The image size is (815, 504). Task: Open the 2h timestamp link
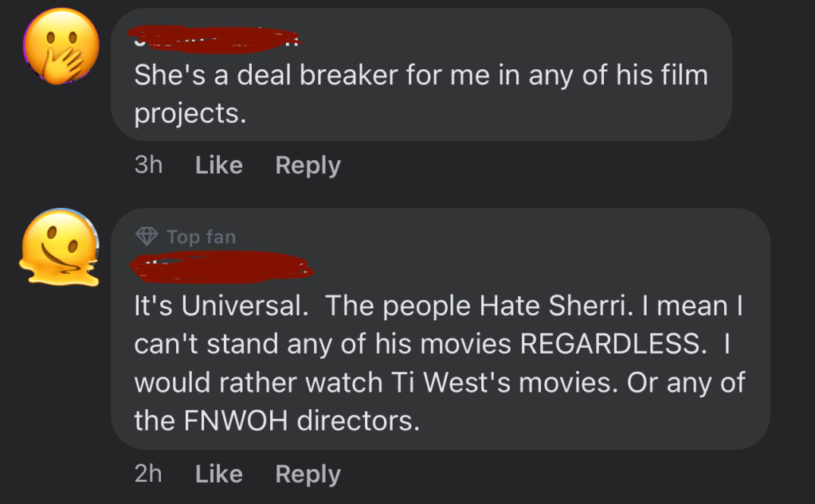click(x=148, y=474)
